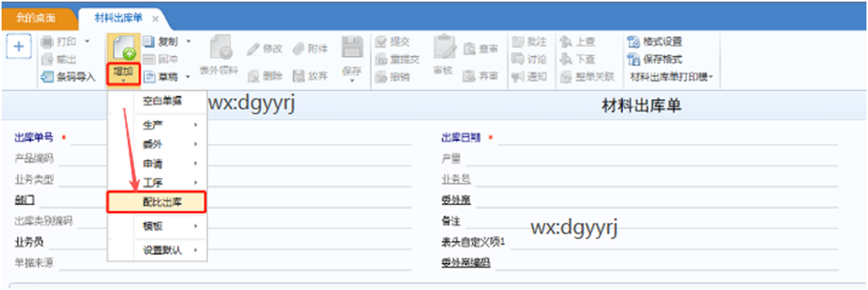Click 保存格式 save format button
The image size is (868, 290).
pyautogui.click(x=655, y=59)
